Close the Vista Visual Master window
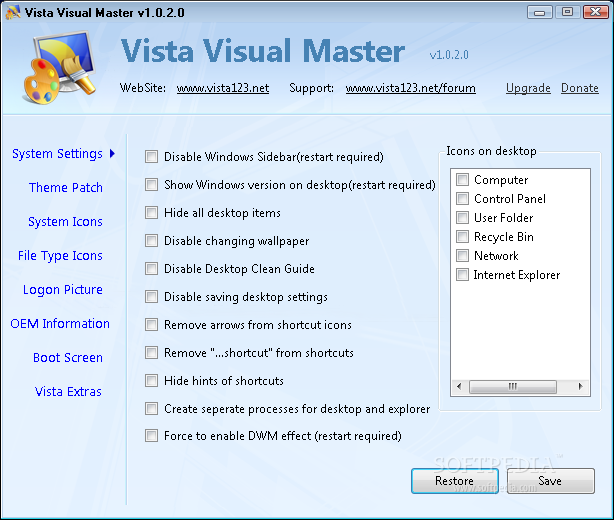This screenshot has height=520, width=614. [596, 12]
